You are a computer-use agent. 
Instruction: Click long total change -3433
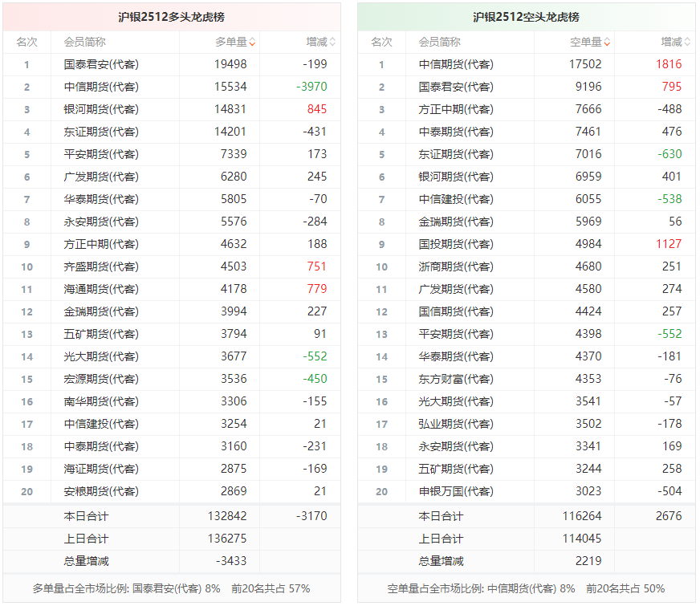(231, 561)
